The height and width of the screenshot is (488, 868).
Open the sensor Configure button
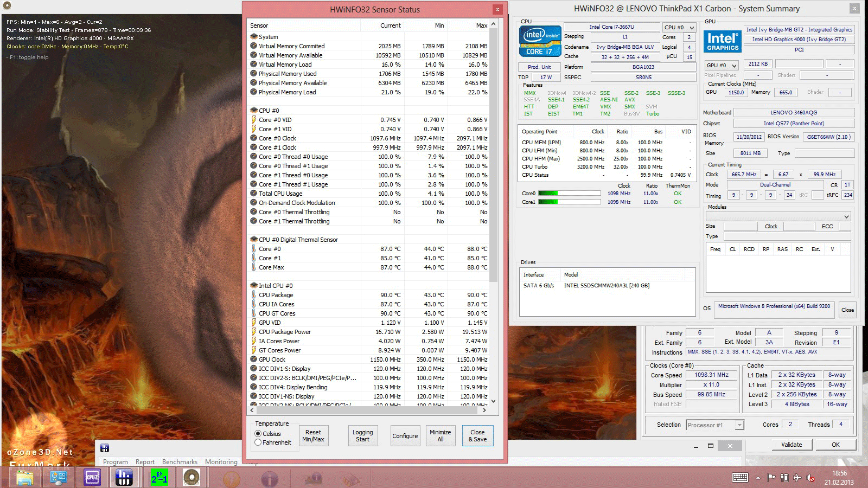tap(405, 436)
